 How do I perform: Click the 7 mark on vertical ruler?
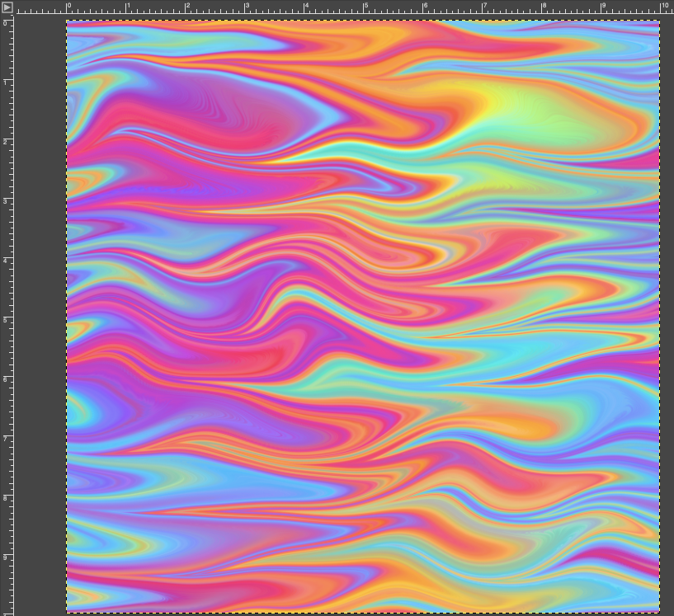coord(7,437)
